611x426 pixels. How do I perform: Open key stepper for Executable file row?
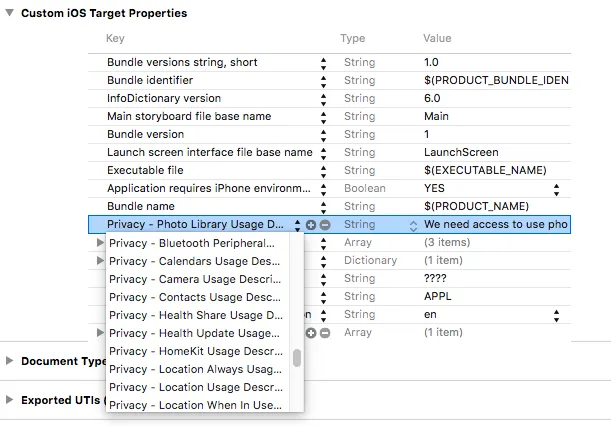[323, 171]
